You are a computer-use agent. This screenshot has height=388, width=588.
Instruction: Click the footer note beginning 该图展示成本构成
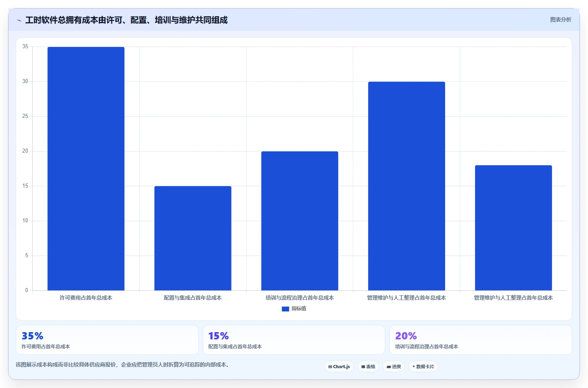[x=123, y=365]
